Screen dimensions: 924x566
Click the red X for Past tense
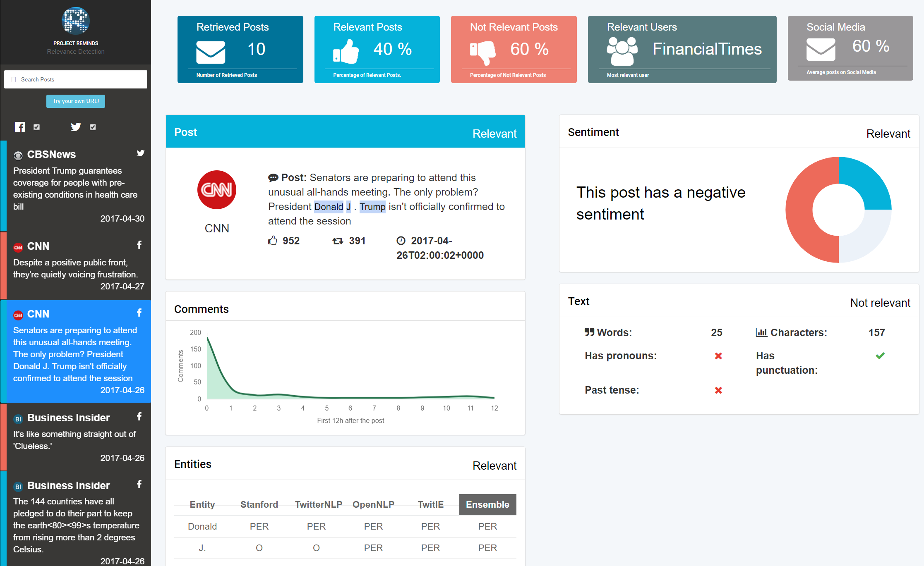click(x=718, y=390)
